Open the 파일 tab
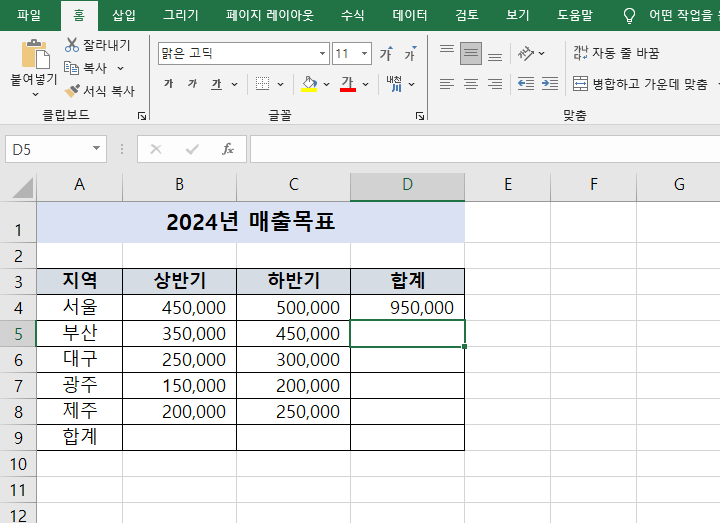 click(x=29, y=16)
